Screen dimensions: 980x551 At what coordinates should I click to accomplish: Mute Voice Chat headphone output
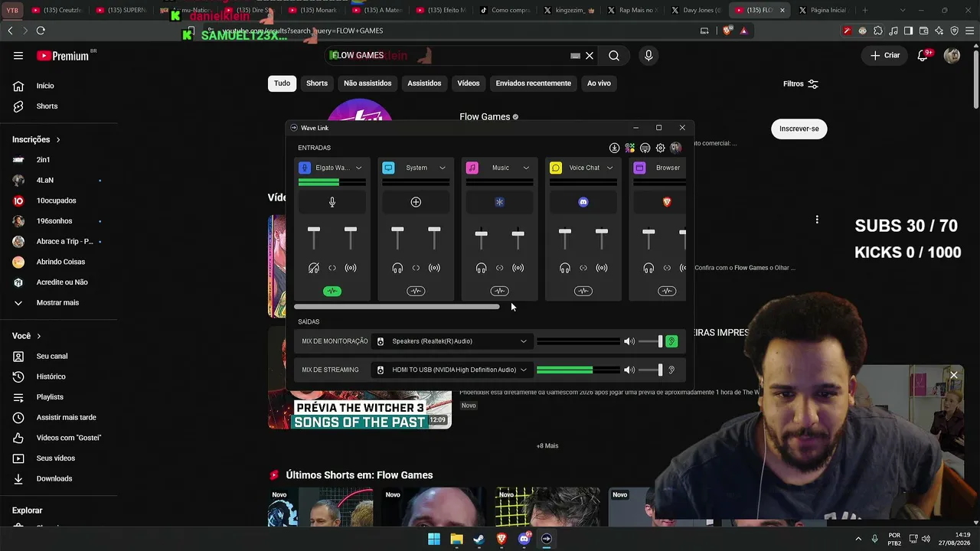pyautogui.click(x=565, y=268)
